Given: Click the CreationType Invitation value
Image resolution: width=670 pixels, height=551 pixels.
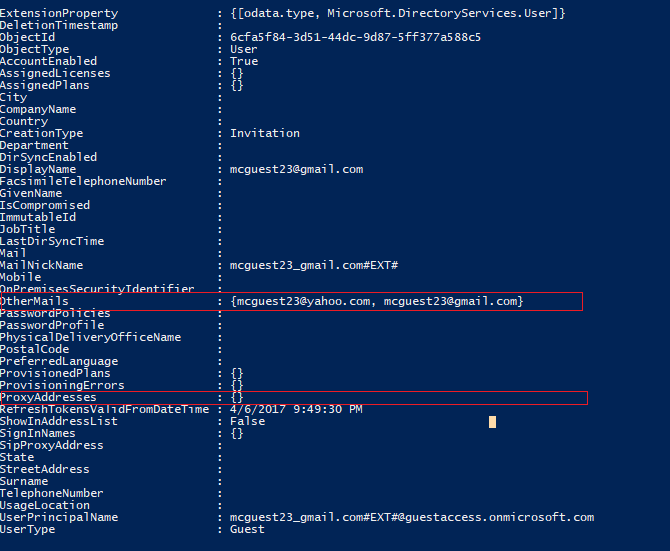Looking at the screenshot, I should coord(265,133).
